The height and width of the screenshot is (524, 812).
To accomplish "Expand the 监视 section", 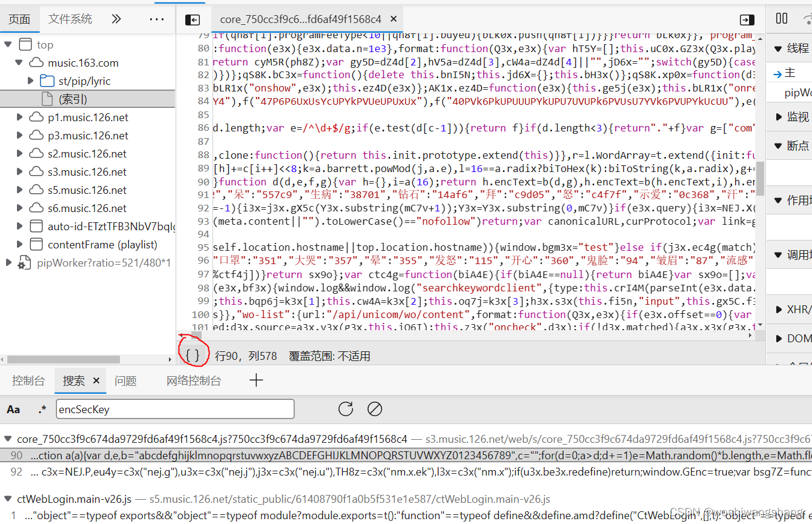I will pos(790,117).
